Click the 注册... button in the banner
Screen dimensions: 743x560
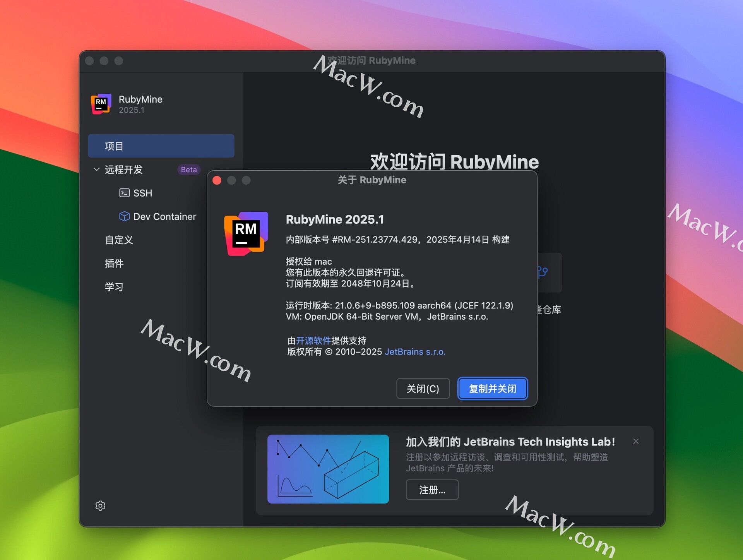[x=432, y=490]
